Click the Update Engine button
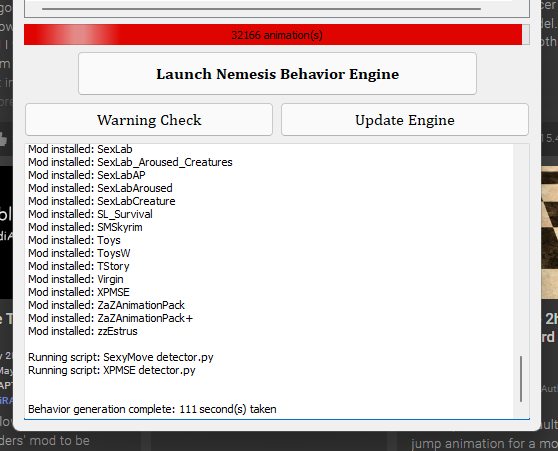This screenshot has width=558, height=451. 405,120
